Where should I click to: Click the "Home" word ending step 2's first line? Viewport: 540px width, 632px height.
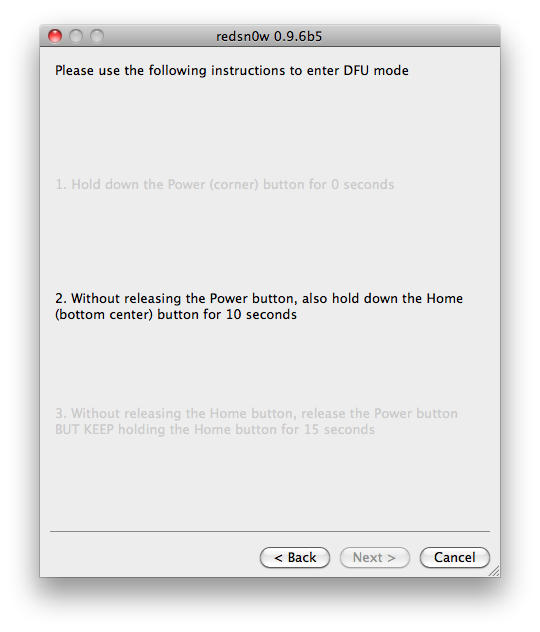coord(445,298)
